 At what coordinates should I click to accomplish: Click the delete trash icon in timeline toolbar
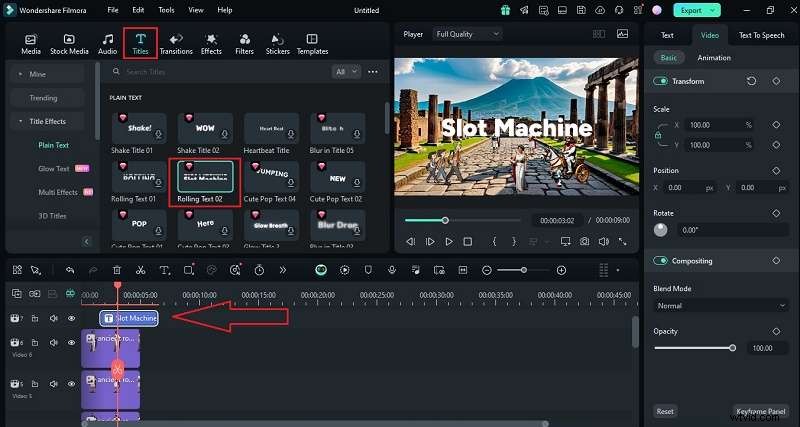[117, 270]
